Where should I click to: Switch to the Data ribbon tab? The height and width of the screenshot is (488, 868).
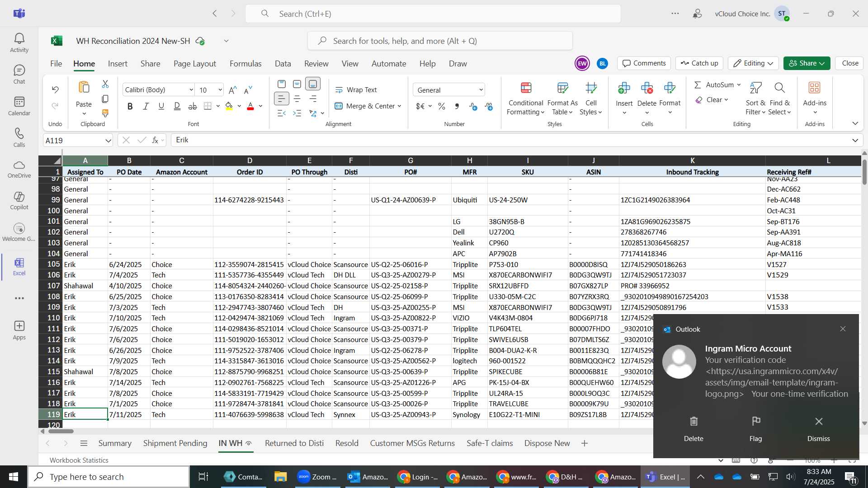tap(283, 64)
